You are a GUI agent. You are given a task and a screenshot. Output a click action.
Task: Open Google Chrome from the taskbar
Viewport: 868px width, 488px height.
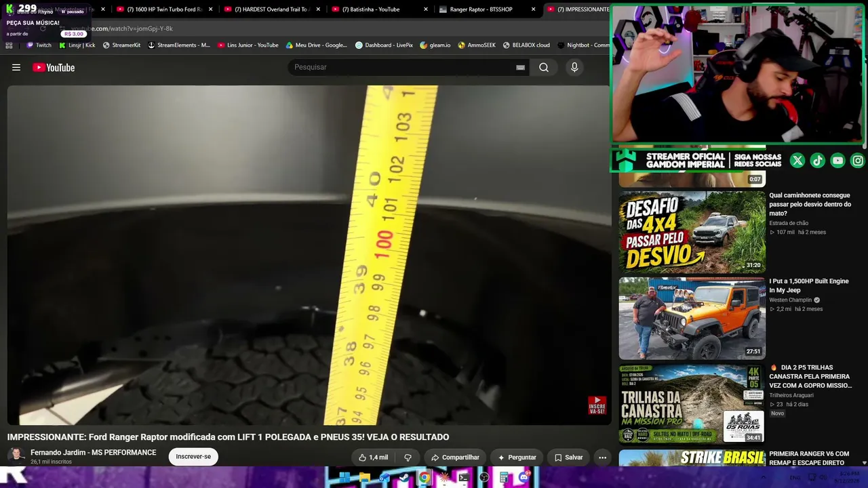(x=425, y=478)
